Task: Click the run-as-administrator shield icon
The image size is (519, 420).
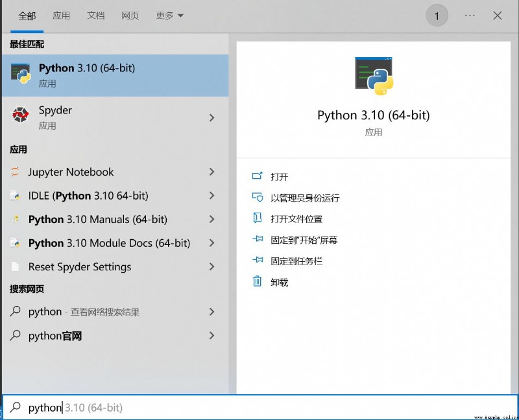Action: [x=257, y=197]
